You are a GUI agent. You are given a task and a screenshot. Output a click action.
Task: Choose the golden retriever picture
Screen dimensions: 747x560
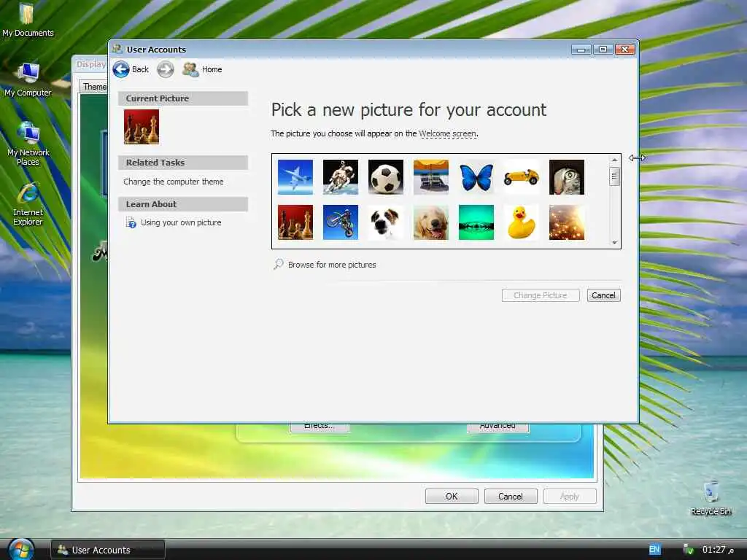tap(431, 222)
